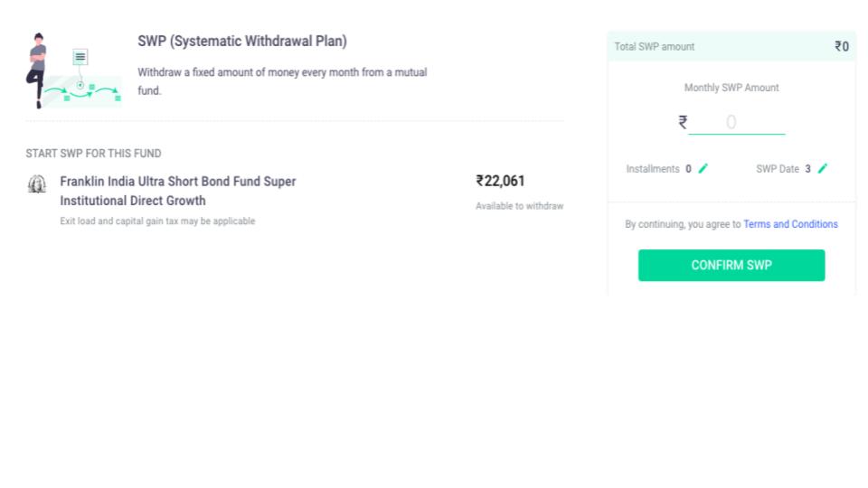The width and height of the screenshot is (868, 488).
Task: Click the Available to withdraw caption
Action: point(519,206)
